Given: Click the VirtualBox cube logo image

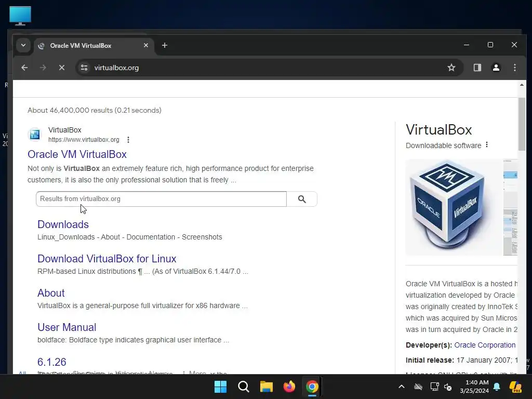Looking at the screenshot, I should 454,207.
